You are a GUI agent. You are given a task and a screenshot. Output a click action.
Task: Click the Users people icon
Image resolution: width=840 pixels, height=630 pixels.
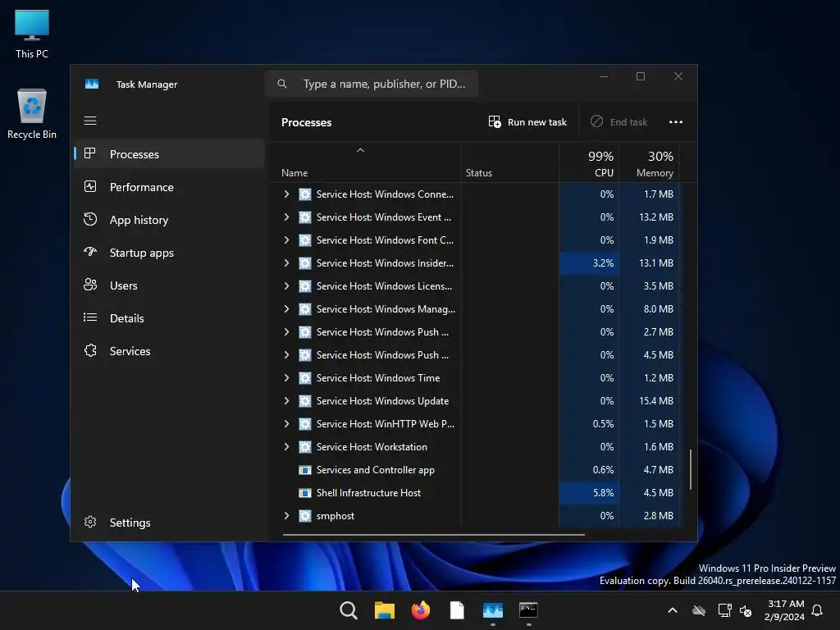90,285
